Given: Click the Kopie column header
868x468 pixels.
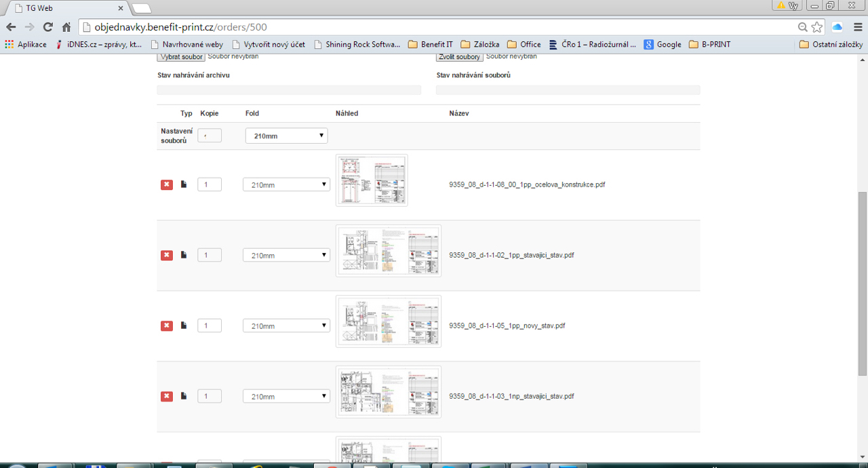Looking at the screenshot, I should (210, 113).
